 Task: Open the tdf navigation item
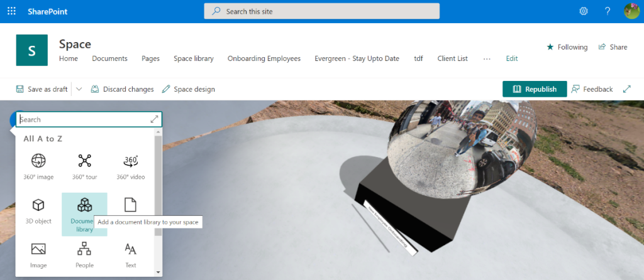point(418,58)
